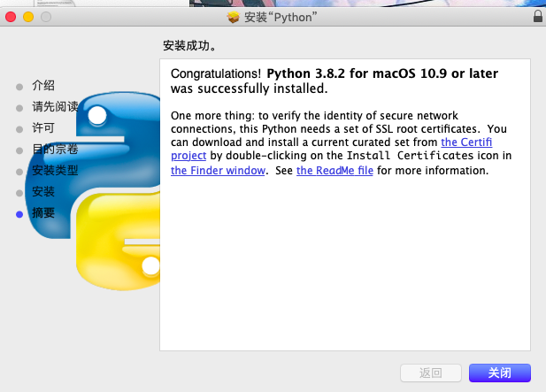Click the 安装成功。 heading
The width and height of the screenshot is (546, 392).
tap(189, 45)
